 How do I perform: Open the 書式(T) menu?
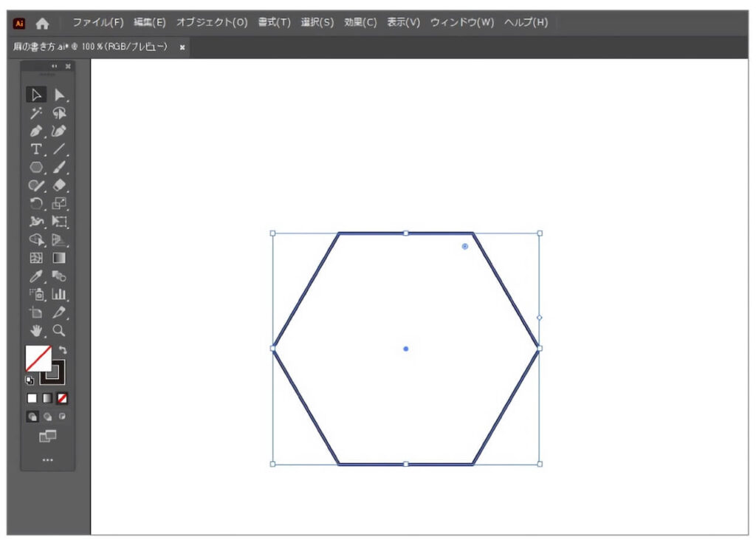[275, 22]
